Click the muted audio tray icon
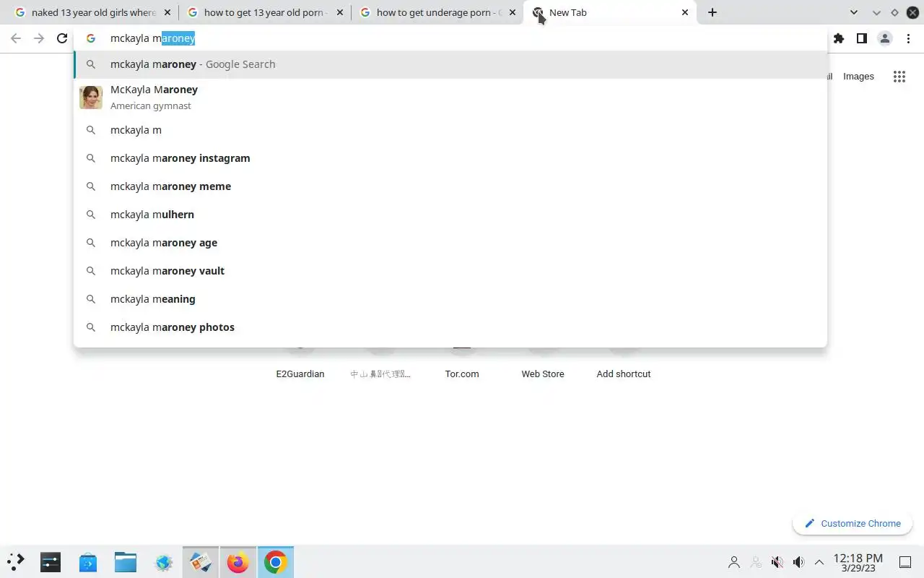924x578 pixels. pyautogui.click(x=777, y=562)
